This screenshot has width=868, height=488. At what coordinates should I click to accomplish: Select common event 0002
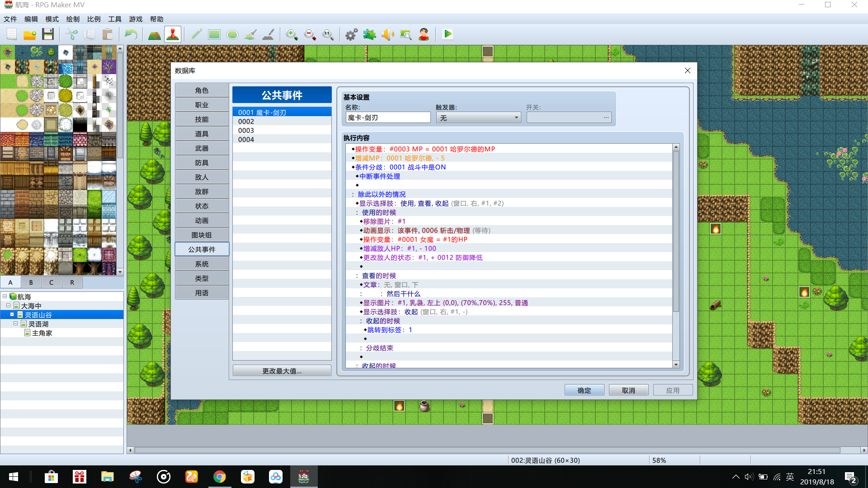pos(282,121)
